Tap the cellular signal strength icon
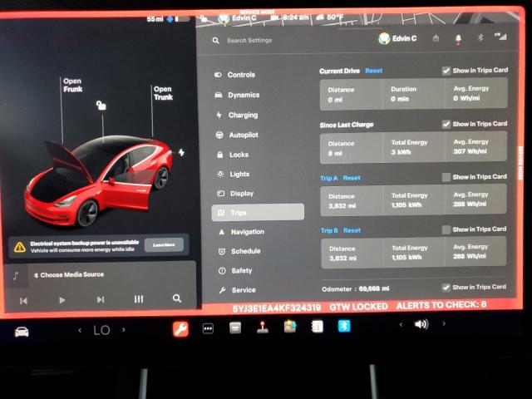Screen dimensions: 532x399 [x=500, y=37]
